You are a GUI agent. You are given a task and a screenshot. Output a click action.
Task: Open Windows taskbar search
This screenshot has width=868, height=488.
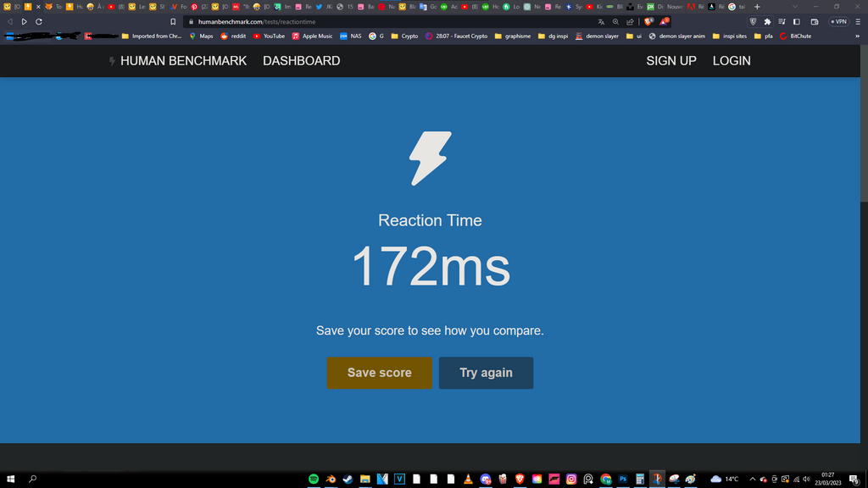click(x=33, y=480)
